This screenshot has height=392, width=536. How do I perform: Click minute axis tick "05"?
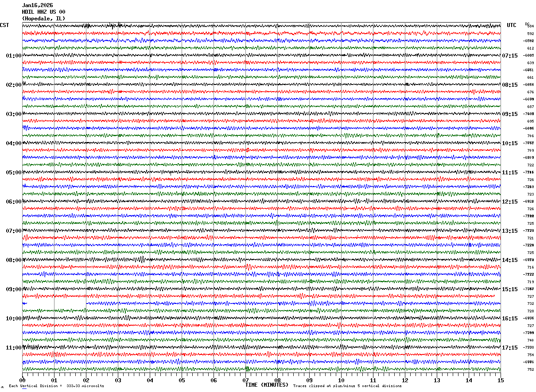(x=182, y=380)
